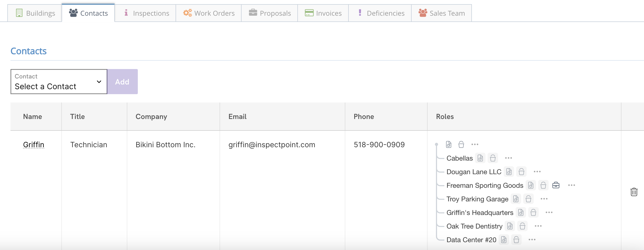Open the Griffin contact link
The image size is (644, 250).
pos(34,145)
